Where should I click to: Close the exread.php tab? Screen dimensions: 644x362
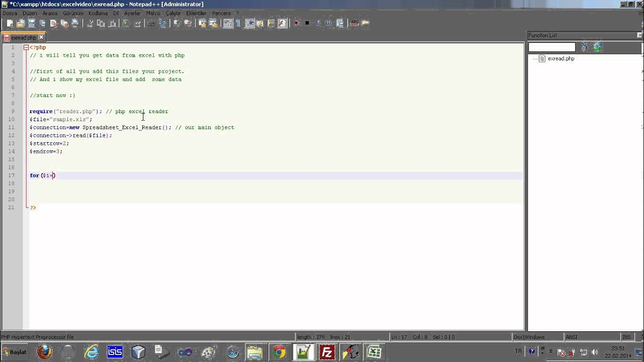(41, 37)
